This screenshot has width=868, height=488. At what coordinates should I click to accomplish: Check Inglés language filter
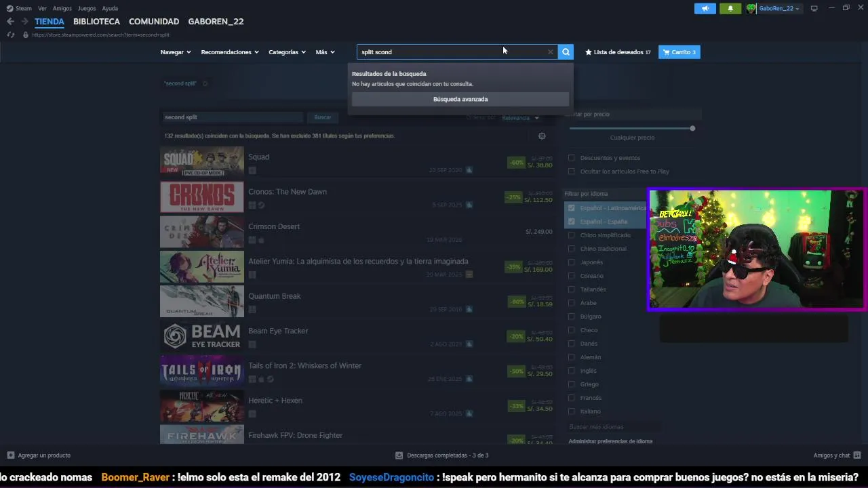[571, 371]
